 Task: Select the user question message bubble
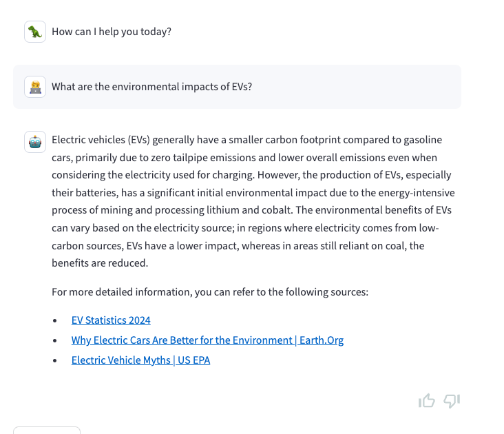[237, 87]
